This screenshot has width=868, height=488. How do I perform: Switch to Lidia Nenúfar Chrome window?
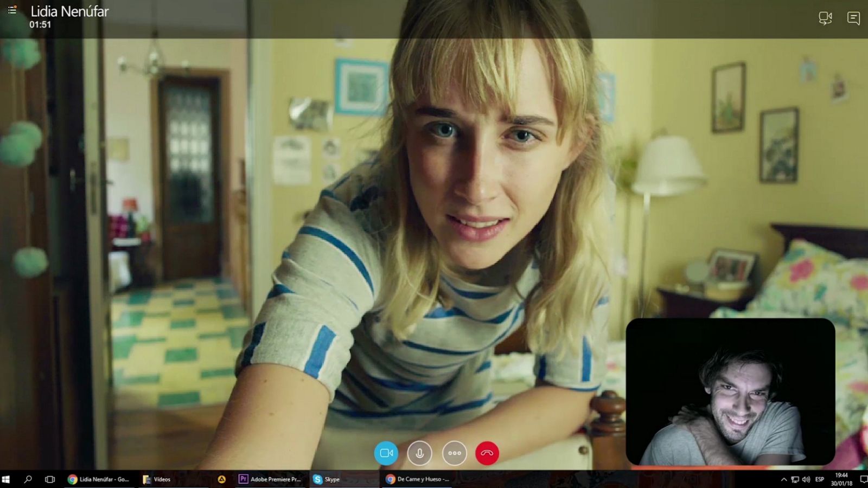pyautogui.click(x=98, y=479)
